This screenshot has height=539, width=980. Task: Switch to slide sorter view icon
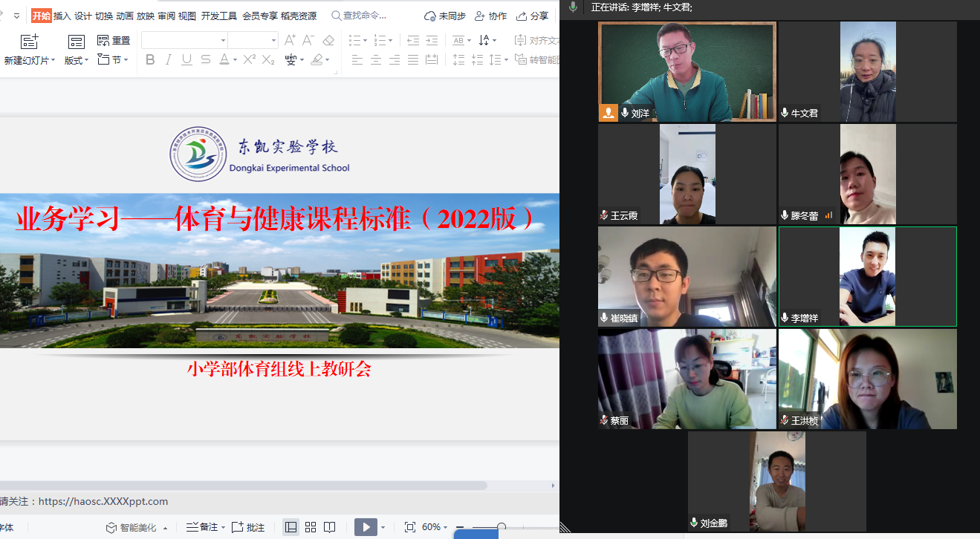tap(311, 526)
